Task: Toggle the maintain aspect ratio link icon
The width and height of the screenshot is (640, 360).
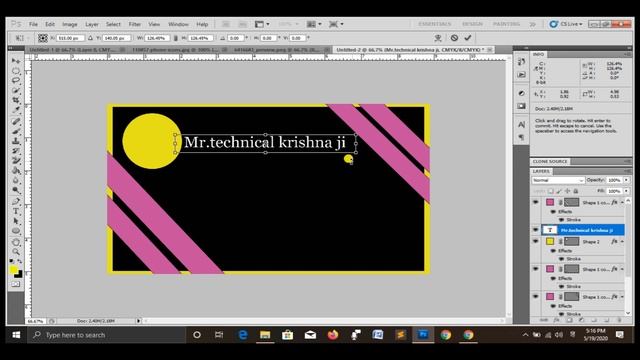Action: 176,38
